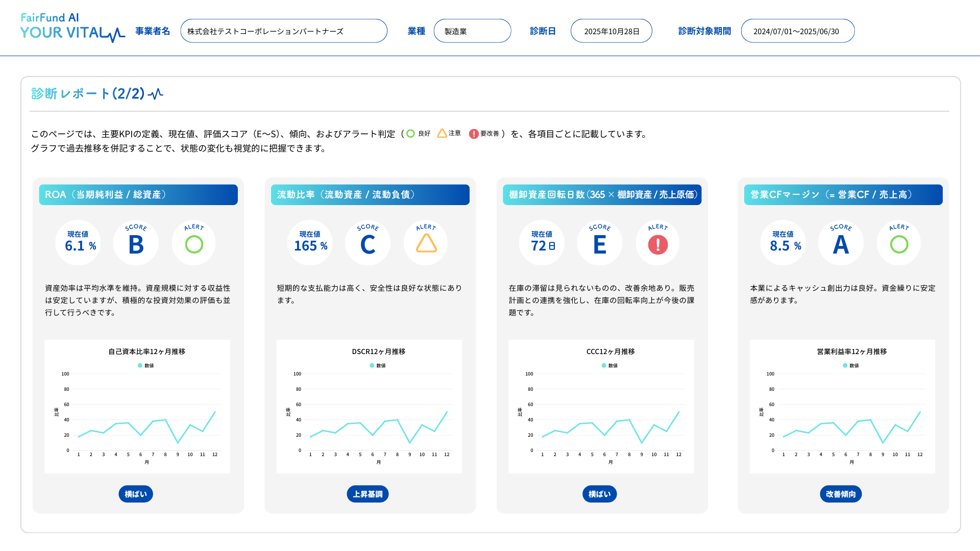The width and height of the screenshot is (980, 551).
Task: Toggle the 数値 legend on the CCC chart
Action: (608, 366)
